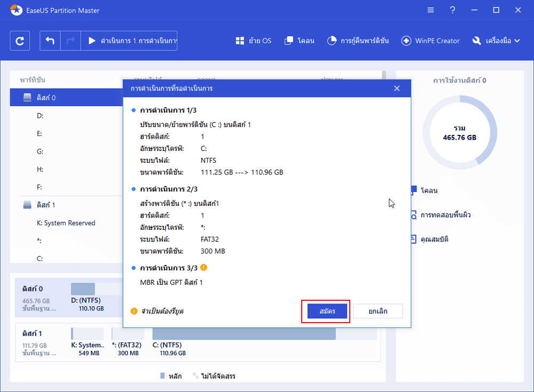Viewport: 534px width, 392px height.
Task: Click the โคลน button in the top toolbar
Action: click(x=300, y=41)
